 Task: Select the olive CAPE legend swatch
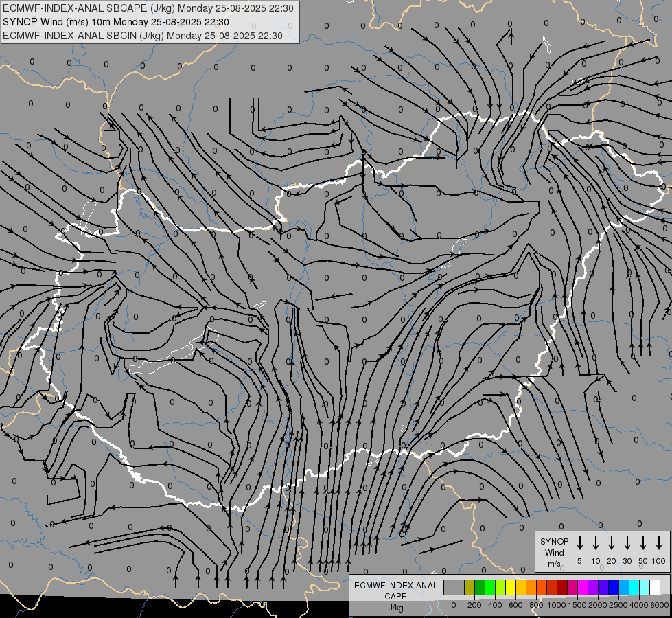click(470, 587)
